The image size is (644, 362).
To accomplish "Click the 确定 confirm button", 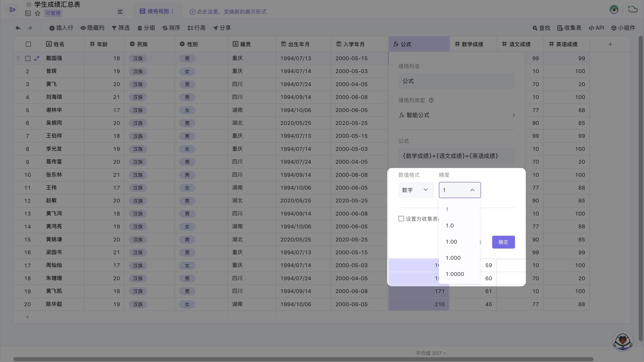I will click(x=503, y=242).
